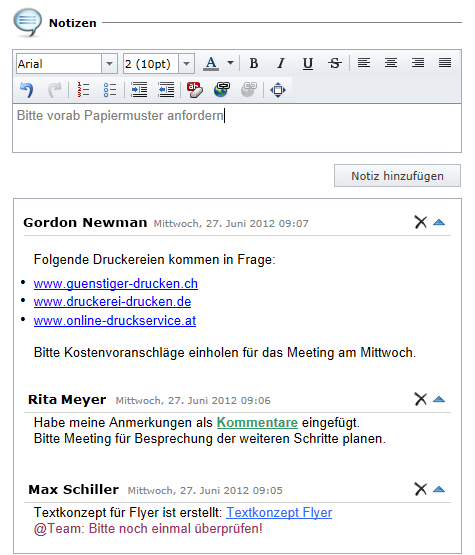This screenshot has height=555, width=475.
Task: Open the font color dropdown arrow
Action: (x=230, y=63)
